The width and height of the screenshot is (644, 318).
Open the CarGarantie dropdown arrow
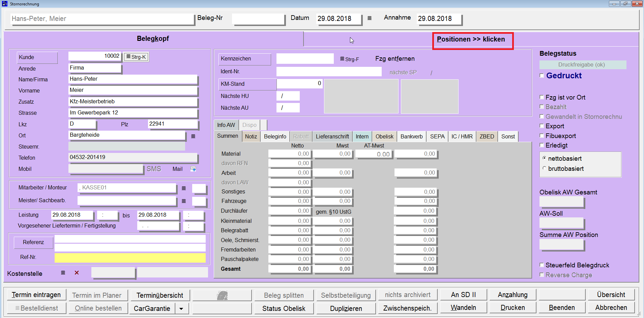click(181, 309)
